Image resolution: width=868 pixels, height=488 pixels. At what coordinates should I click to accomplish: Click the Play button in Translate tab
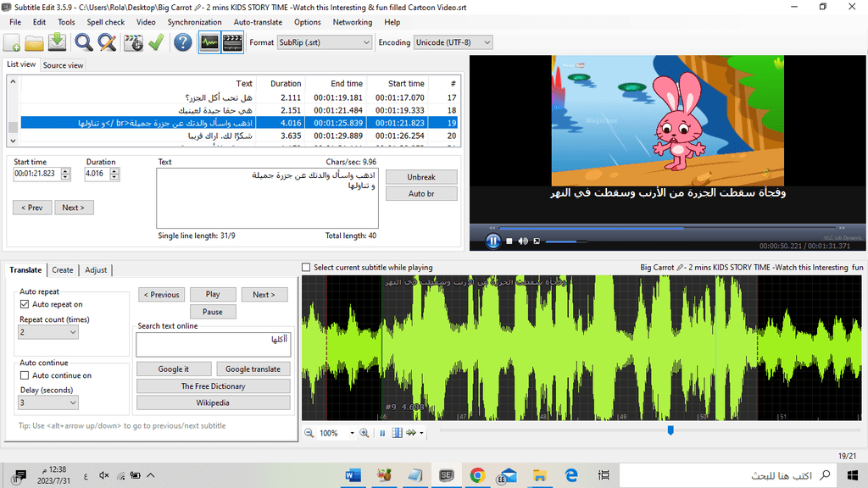tap(213, 294)
